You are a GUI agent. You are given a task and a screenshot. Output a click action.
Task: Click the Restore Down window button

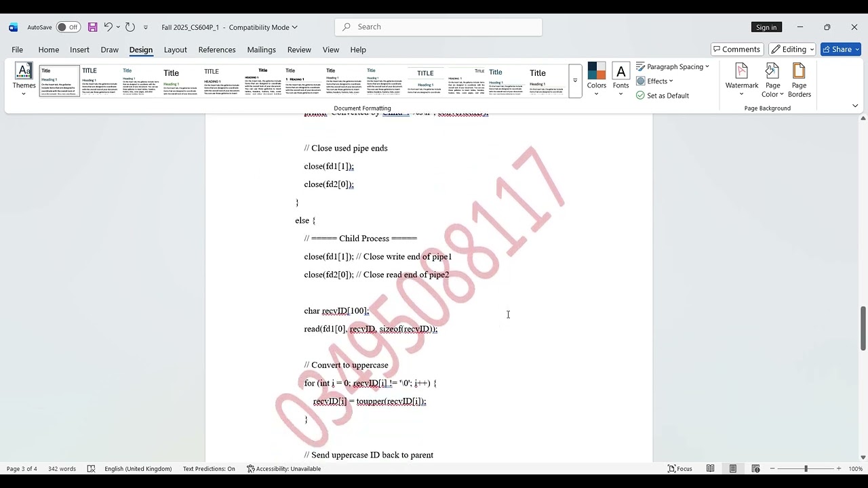[x=827, y=27]
